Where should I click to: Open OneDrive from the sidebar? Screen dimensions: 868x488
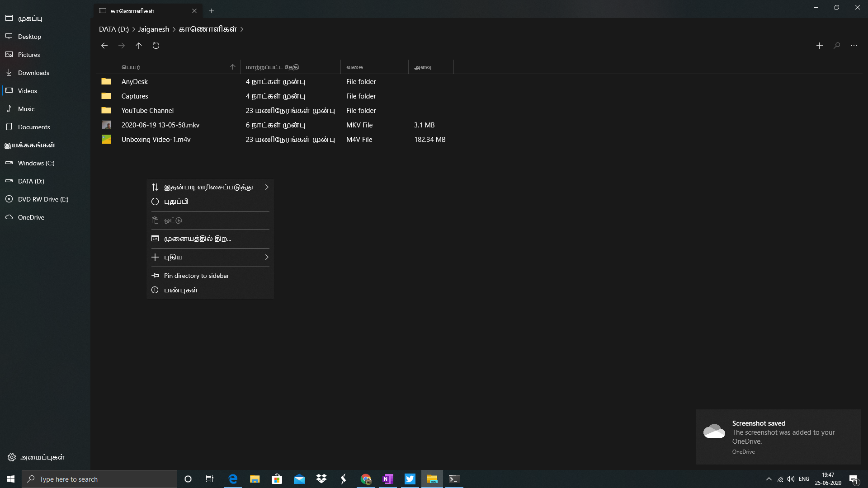[x=30, y=217]
